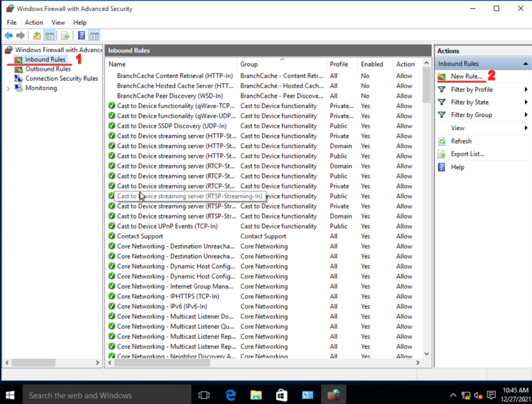
Task: Open the Filter by State submenu arrow
Action: [x=526, y=102]
